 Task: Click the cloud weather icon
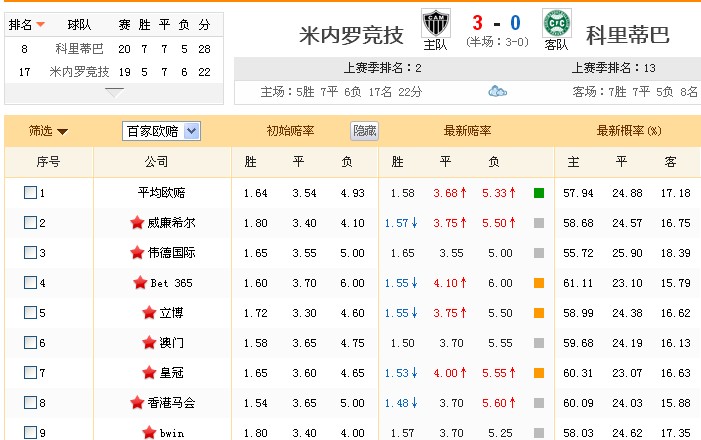(x=497, y=92)
